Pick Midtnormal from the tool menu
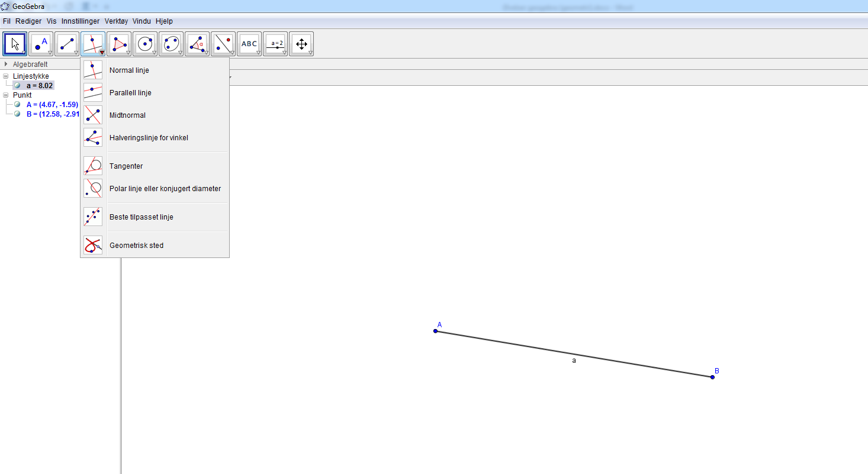This screenshot has height=474, width=868. pos(155,115)
